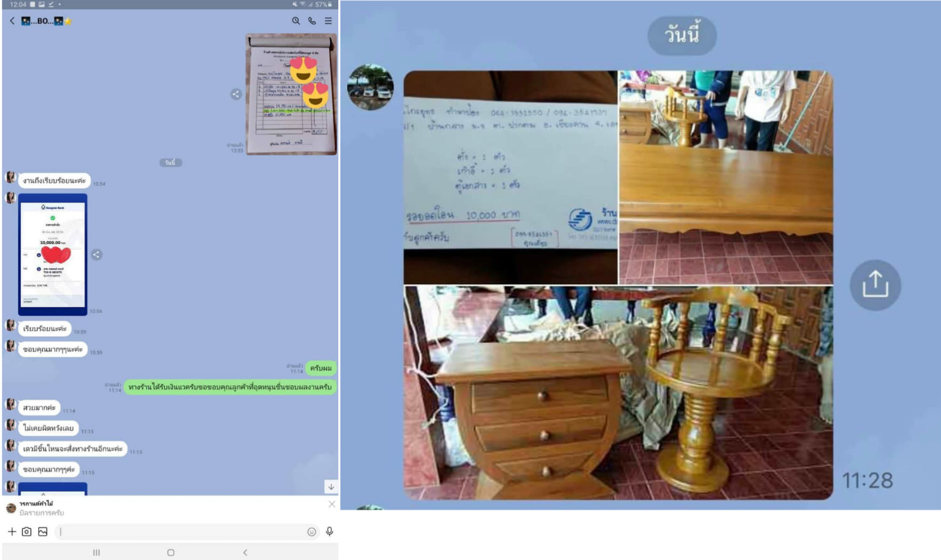The width and height of the screenshot is (941, 560).
Task: Tap the share button beside furniture photos
Action: point(875,285)
